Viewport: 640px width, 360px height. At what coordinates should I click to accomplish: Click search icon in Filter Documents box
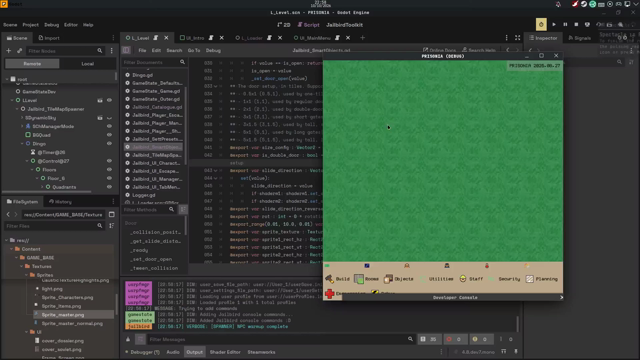(x=182, y=62)
